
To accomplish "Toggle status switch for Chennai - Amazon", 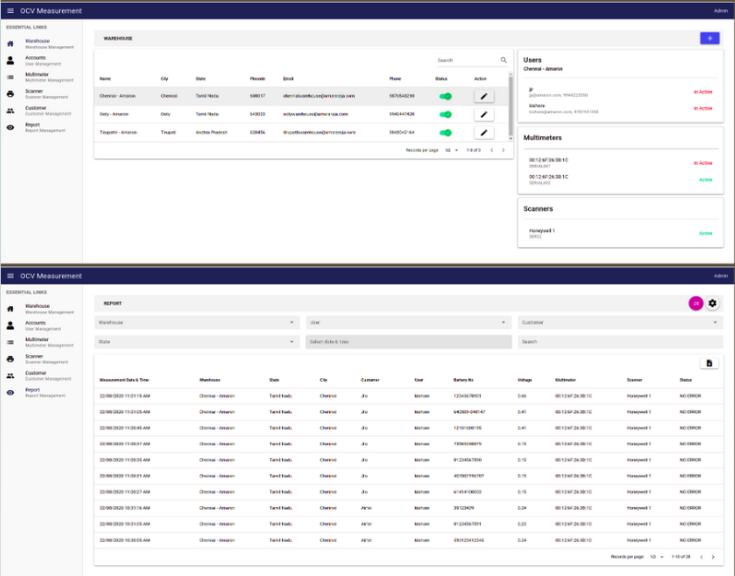I will coord(446,96).
